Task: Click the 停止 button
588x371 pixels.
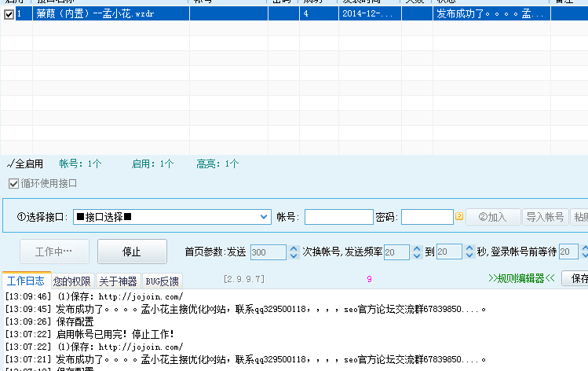Action: click(x=132, y=252)
